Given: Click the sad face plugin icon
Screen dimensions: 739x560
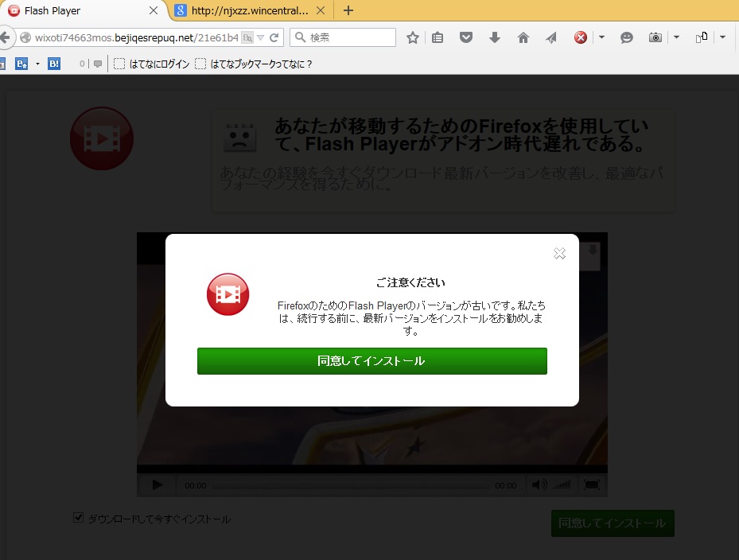Looking at the screenshot, I should click(240, 138).
